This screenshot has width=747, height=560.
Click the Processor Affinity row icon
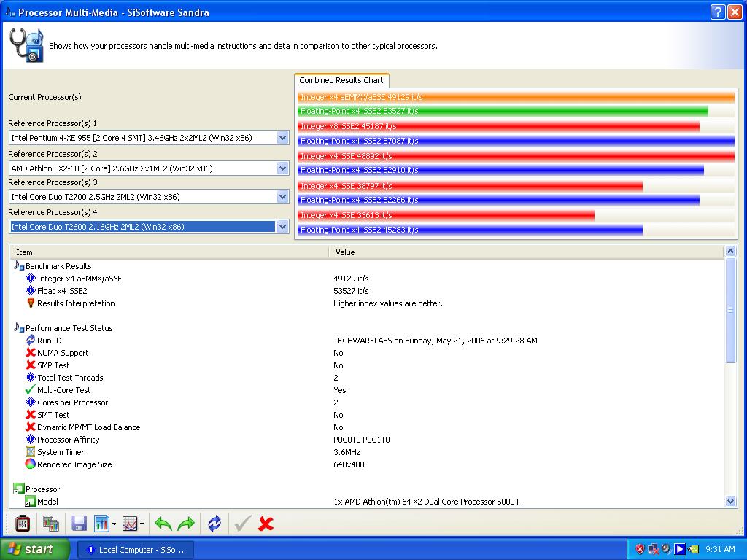pyautogui.click(x=31, y=439)
